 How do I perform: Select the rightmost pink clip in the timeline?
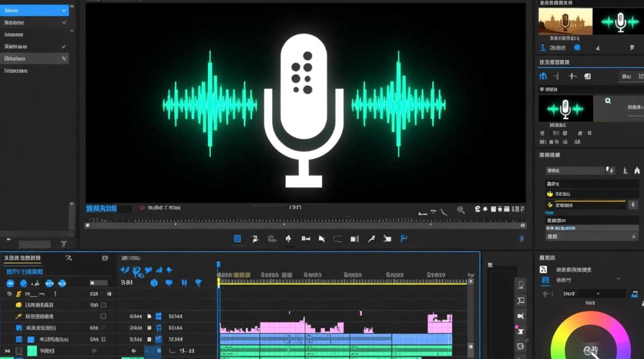pyautogui.click(x=440, y=324)
